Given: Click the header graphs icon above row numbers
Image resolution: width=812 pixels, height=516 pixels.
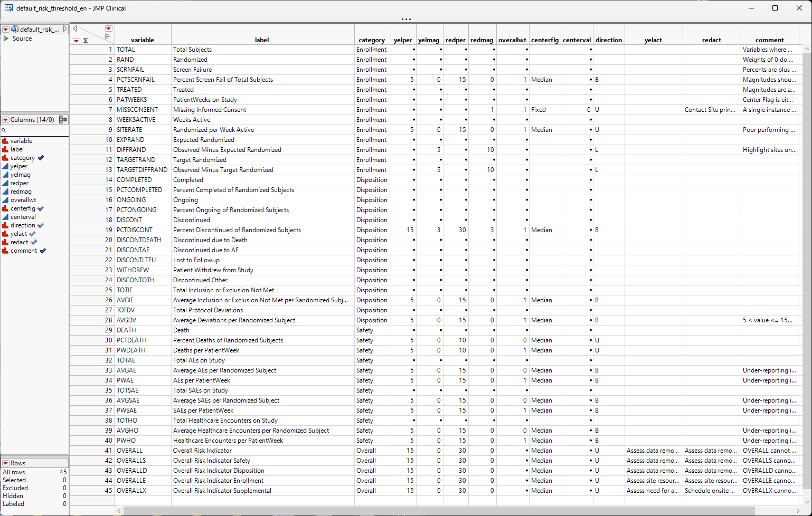Looking at the screenshot, I should click(x=107, y=36).
